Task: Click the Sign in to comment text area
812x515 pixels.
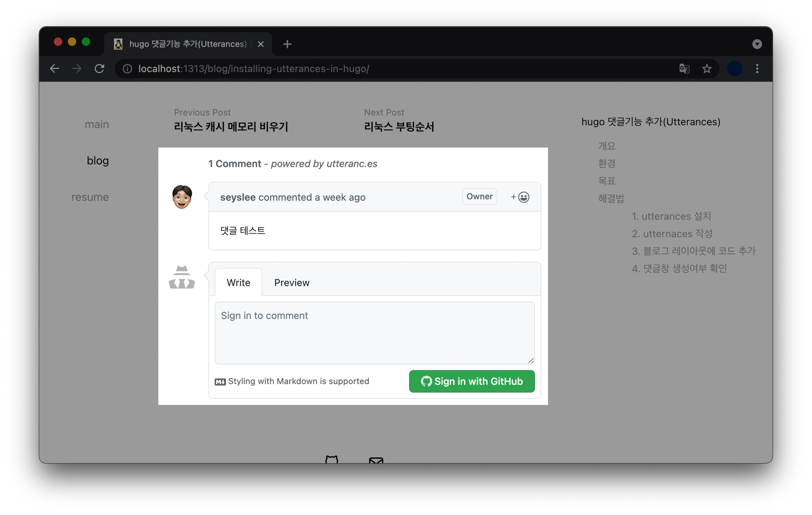Action: click(x=374, y=333)
